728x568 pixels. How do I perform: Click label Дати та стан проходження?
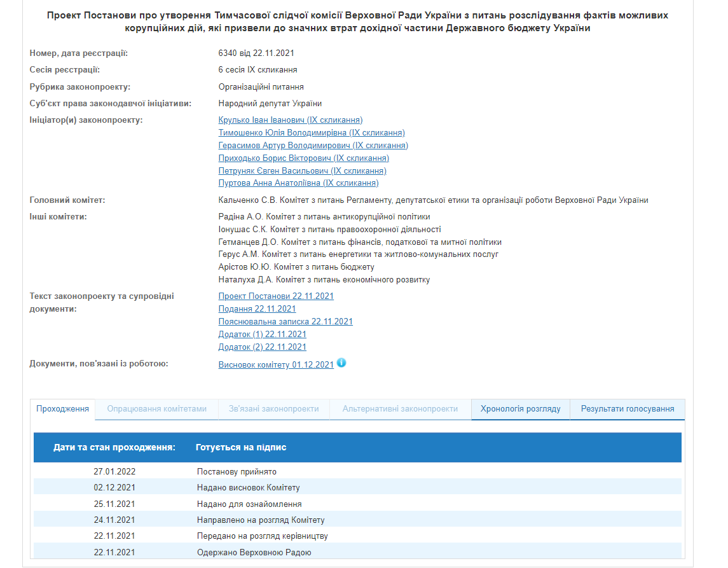click(114, 447)
